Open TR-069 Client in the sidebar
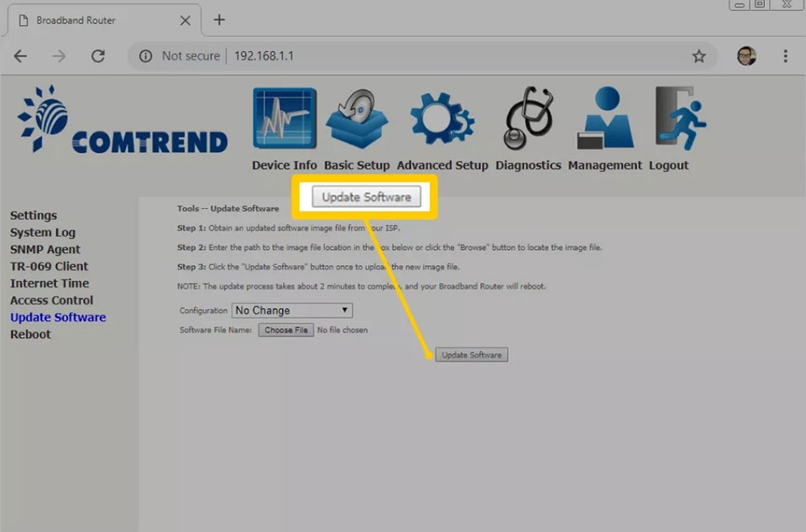 50,266
